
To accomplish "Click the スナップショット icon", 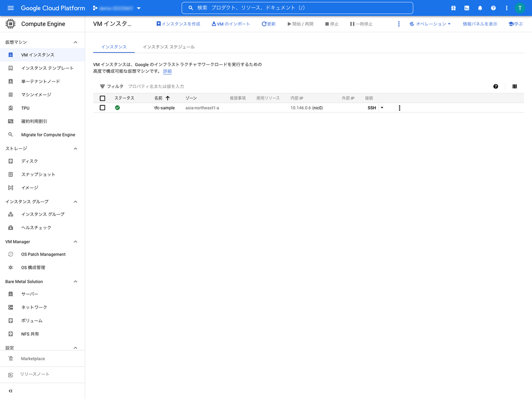I will tap(11, 174).
